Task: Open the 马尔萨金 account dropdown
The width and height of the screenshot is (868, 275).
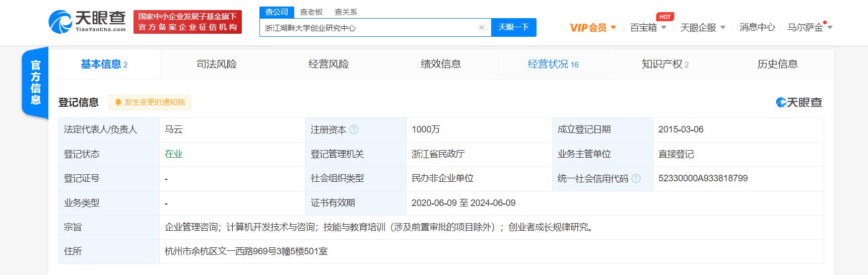Action: (810, 28)
